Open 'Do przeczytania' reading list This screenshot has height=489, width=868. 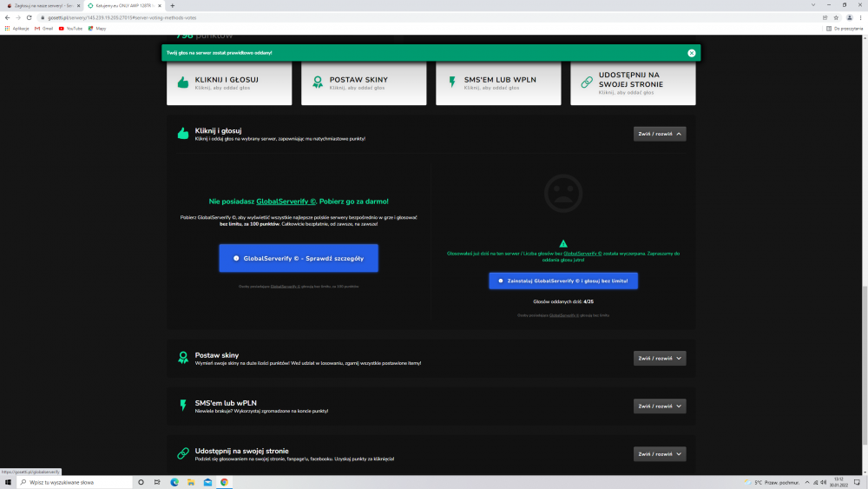pyautogui.click(x=845, y=29)
